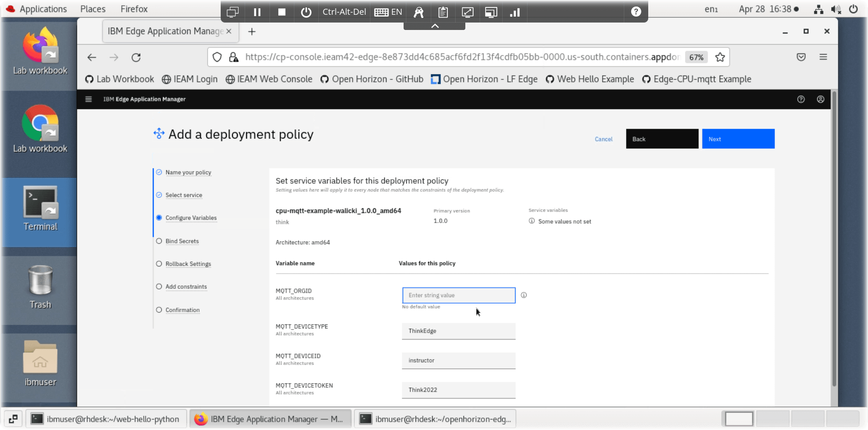This screenshot has height=430, width=868.
Task: Click the tracking protection shield icon
Action: click(217, 57)
